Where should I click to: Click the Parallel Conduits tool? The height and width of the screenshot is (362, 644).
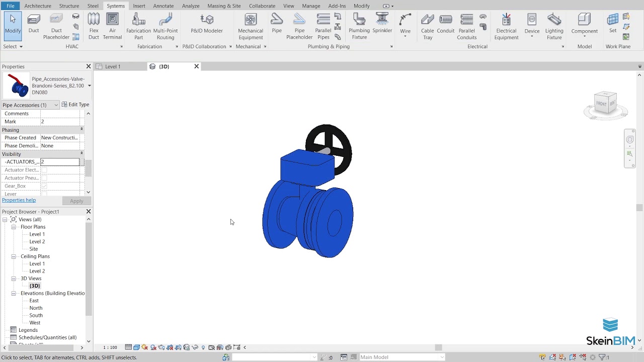[467, 27]
